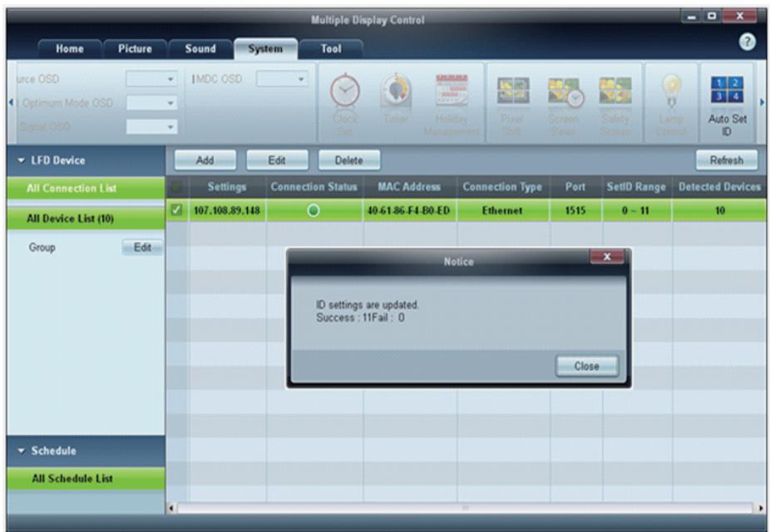770x532 pixels.
Task: Click the Delete button
Action: click(x=348, y=160)
